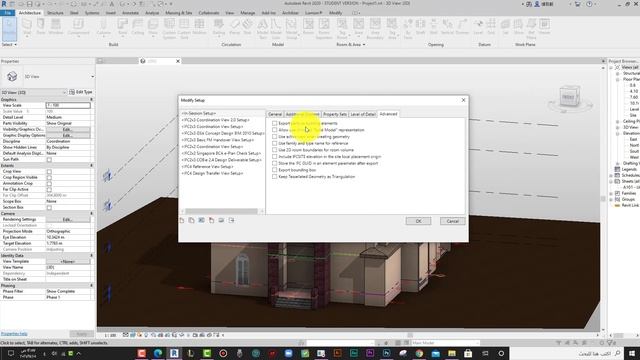Select the Floor tool in ribbon
640x360 pixels.
153,27
